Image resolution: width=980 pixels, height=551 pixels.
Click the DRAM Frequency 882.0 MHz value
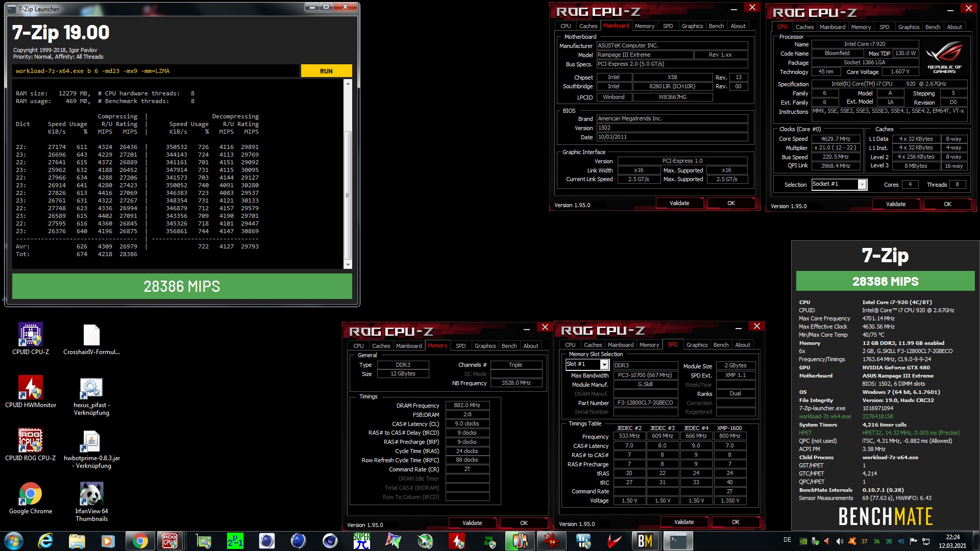(467, 405)
